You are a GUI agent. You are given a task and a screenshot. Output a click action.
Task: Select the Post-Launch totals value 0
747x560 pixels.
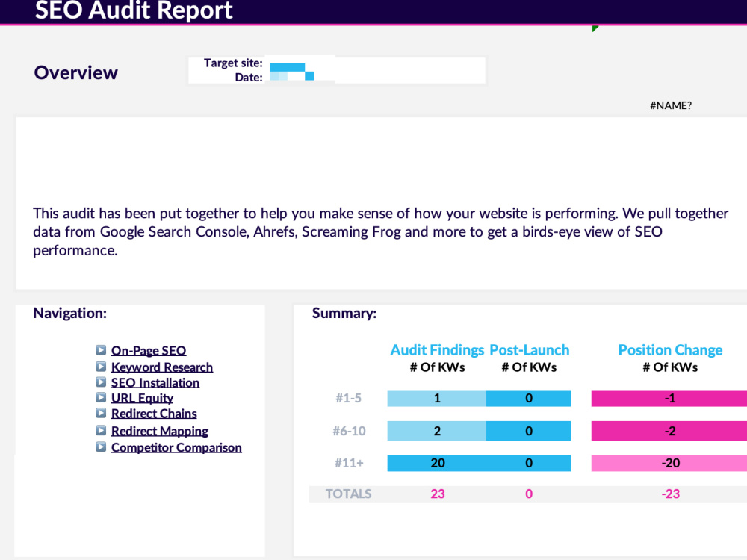tap(529, 494)
